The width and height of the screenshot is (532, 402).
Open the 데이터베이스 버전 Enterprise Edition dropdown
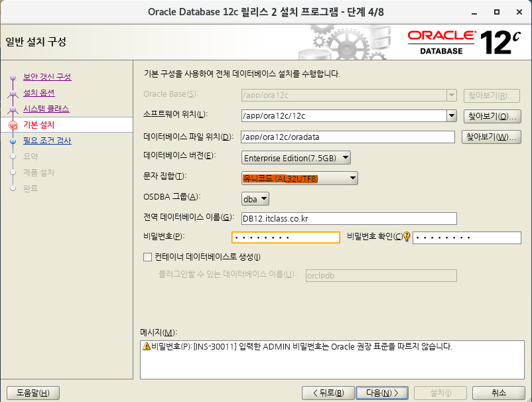296,158
